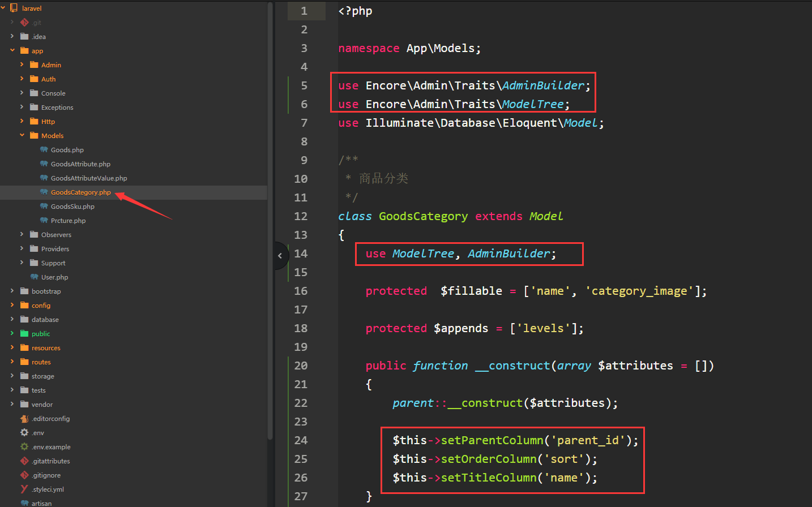Expand the Providers folder chevron
The height and width of the screenshot is (507, 812).
pos(22,248)
